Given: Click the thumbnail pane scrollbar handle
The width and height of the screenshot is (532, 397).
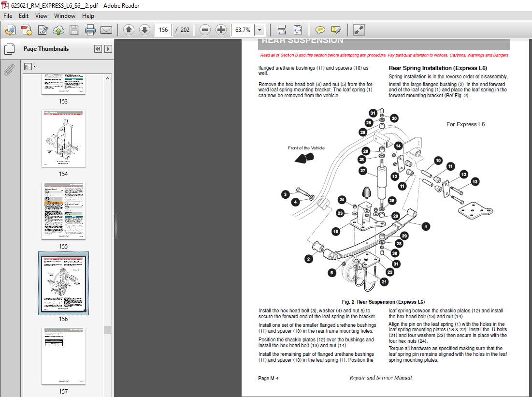Looking at the screenshot, I should coord(108,330).
